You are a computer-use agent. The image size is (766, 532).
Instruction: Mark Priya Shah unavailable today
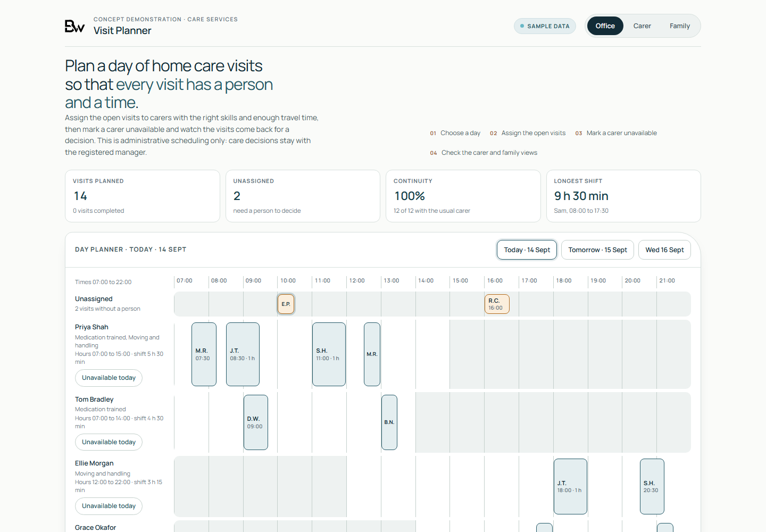click(109, 378)
